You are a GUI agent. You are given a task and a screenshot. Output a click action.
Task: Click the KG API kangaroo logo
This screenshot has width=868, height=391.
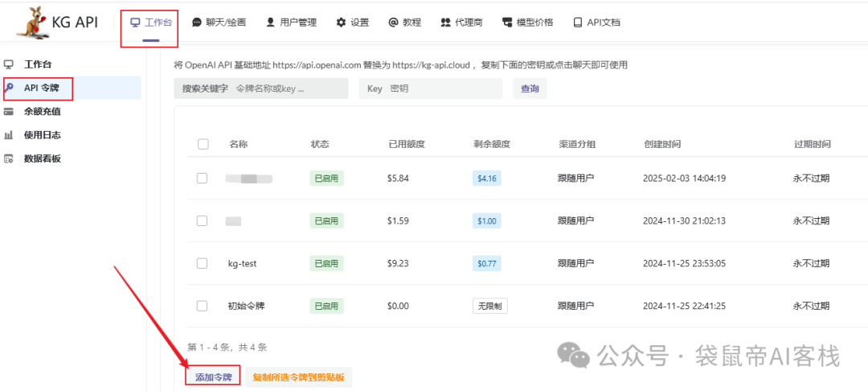click(35, 22)
